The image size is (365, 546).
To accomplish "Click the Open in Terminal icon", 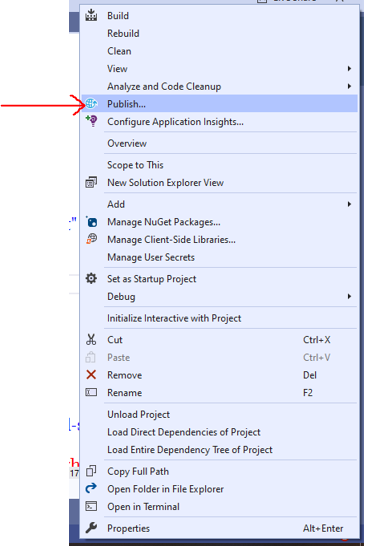I will [91, 506].
